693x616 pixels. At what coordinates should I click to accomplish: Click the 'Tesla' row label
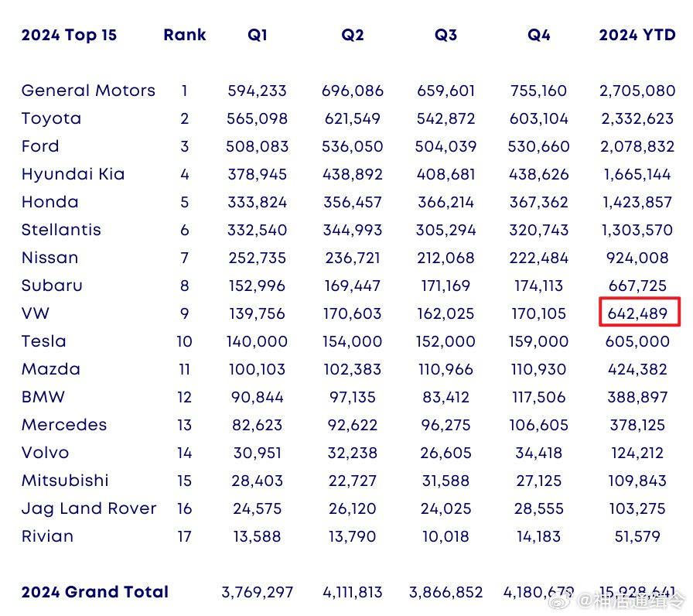click(44, 341)
